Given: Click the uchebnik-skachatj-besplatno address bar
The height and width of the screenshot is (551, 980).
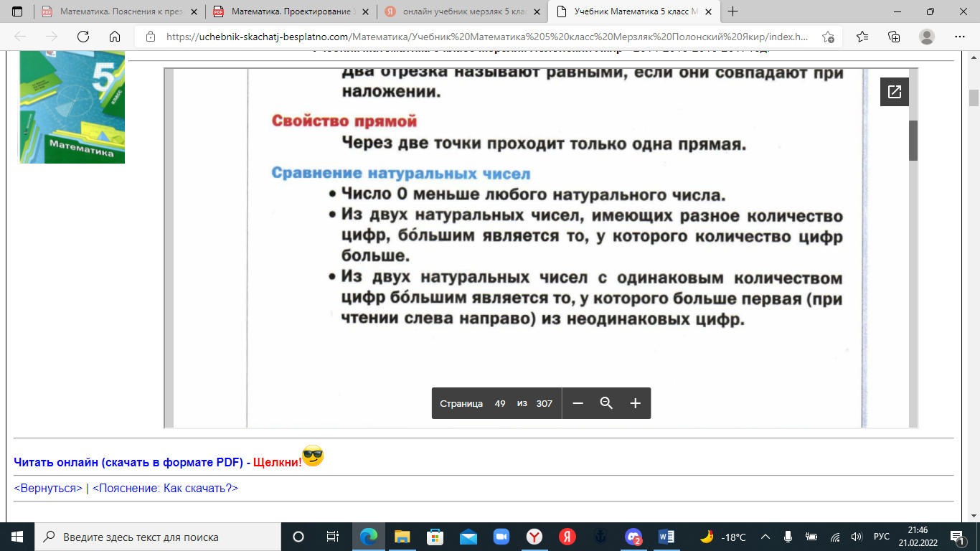Looking at the screenshot, I should (488, 37).
